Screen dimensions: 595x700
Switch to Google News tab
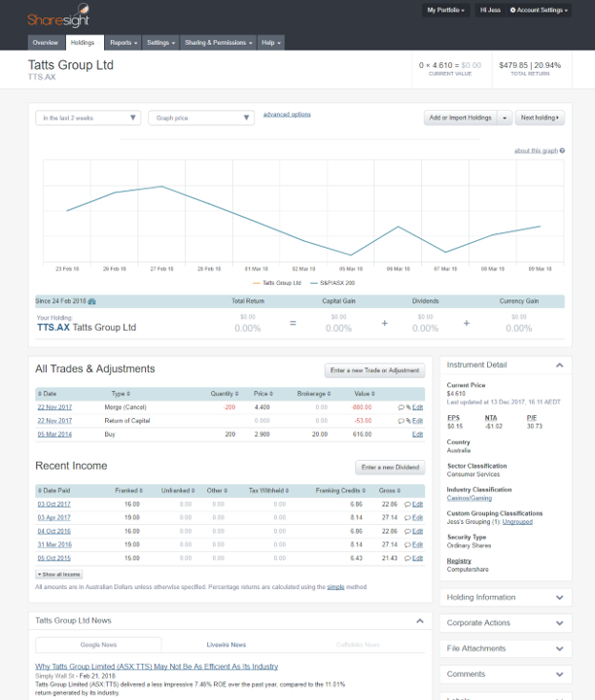click(98, 646)
